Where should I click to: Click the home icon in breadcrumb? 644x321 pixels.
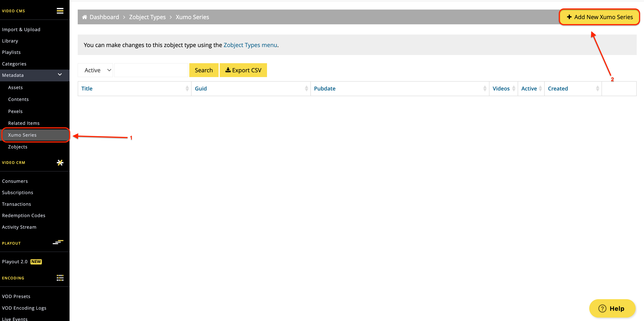point(85,17)
